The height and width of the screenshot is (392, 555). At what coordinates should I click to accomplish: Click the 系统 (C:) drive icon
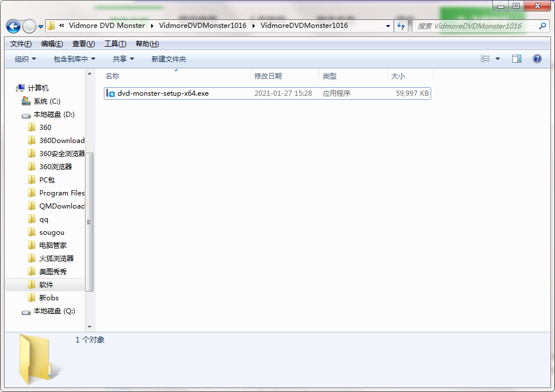26,101
